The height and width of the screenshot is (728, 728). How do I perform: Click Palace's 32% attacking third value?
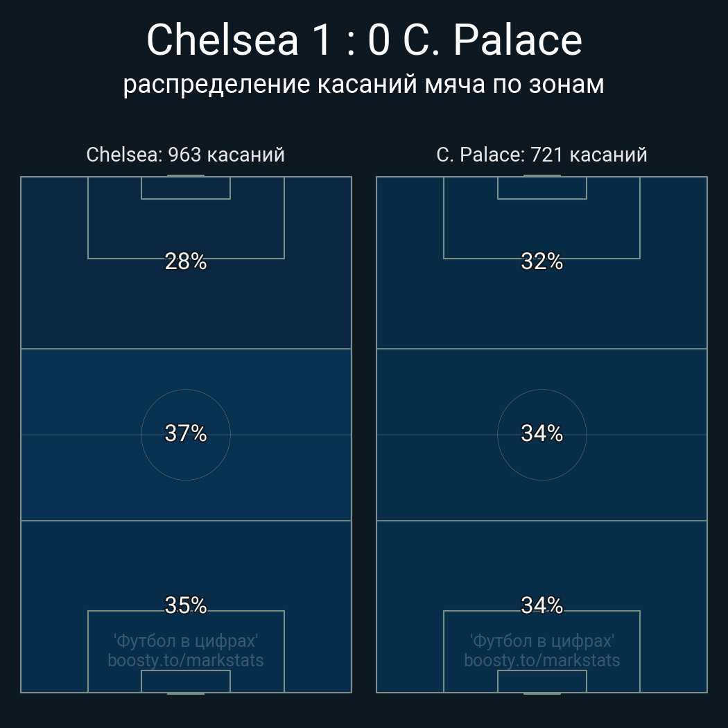pos(541,261)
